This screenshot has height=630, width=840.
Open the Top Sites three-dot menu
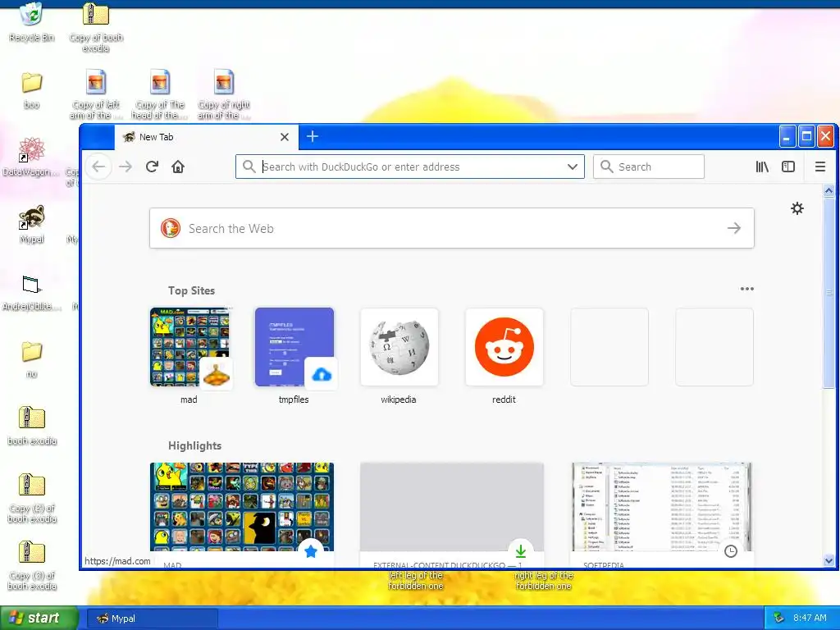tap(746, 289)
